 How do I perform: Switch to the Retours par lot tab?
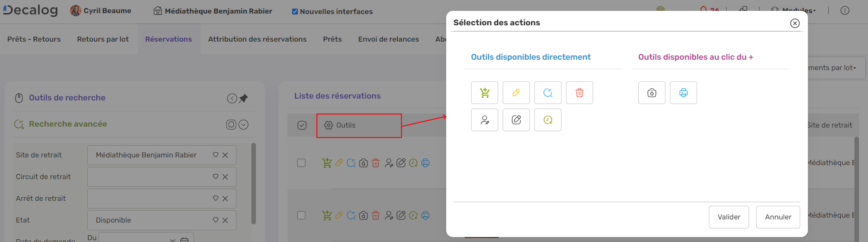[x=103, y=39]
